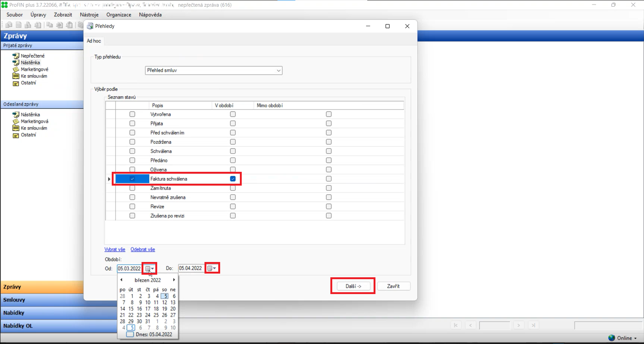Viewport: 644px width, 344px height.
Task: Open the Do date calendar picker icon
Action: [212, 268]
